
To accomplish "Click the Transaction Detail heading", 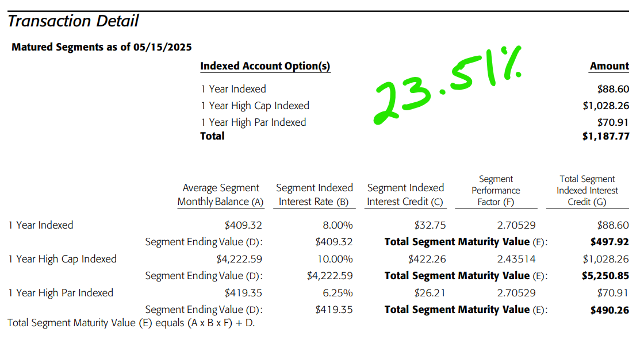I will (x=73, y=21).
